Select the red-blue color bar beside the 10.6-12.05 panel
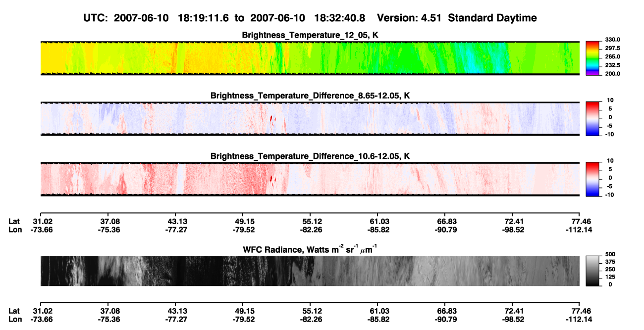The width and height of the screenshot is (644, 330). coord(592,179)
